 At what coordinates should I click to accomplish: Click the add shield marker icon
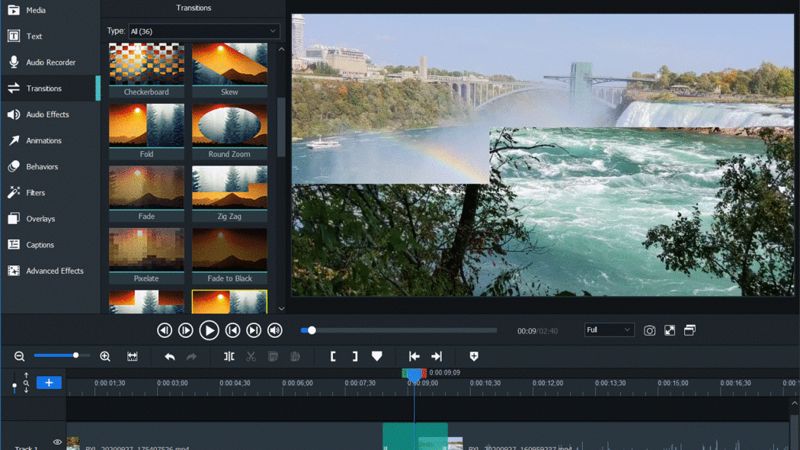(474, 356)
